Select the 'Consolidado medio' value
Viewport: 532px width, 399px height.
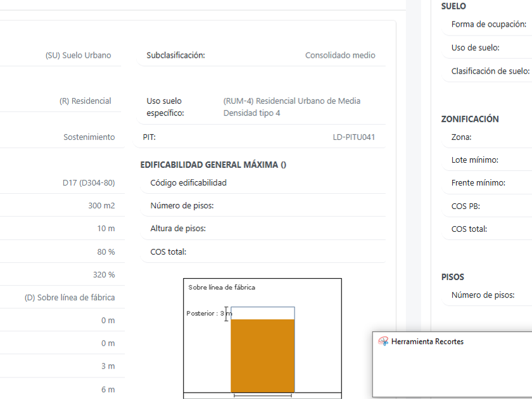[340, 55]
